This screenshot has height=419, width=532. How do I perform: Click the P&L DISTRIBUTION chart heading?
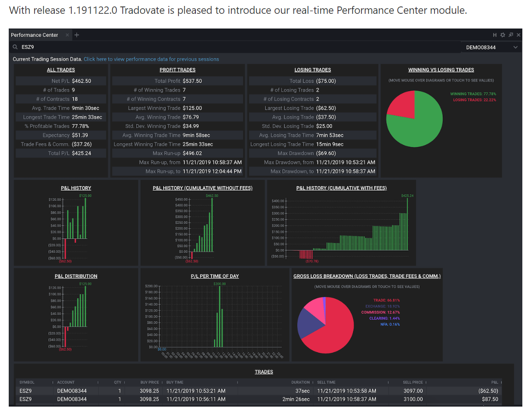(x=76, y=276)
